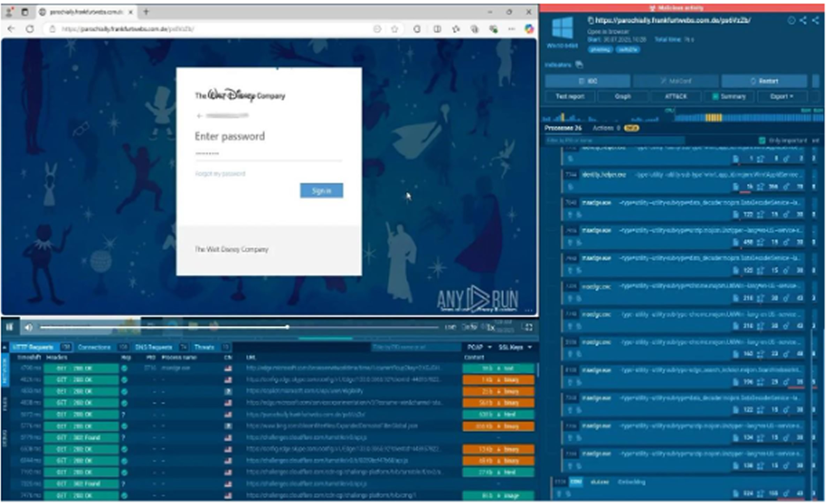
Task: Toggle the Only important checkbox
Action: pyautogui.click(x=762, y=140)
